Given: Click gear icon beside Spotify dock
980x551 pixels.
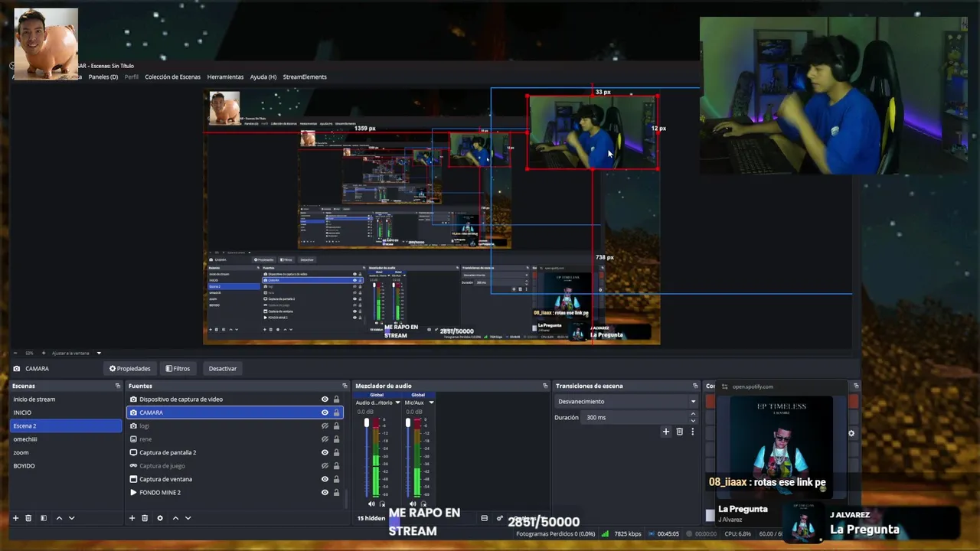Looking at the screenshot, I should 851,433.
